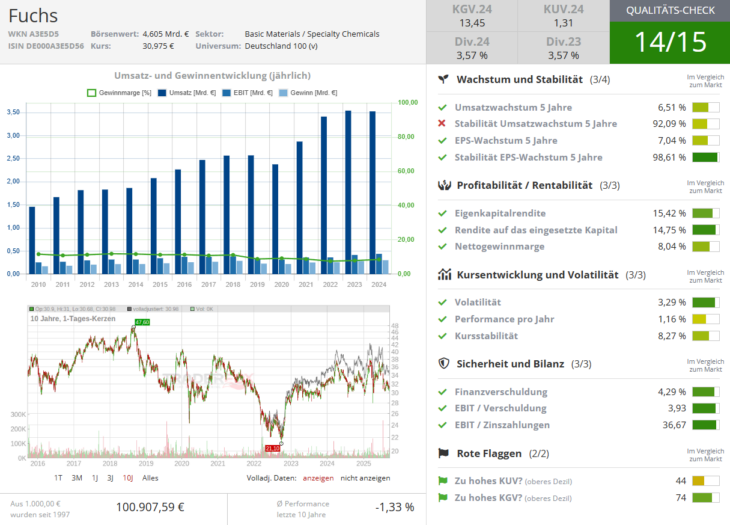Click 'anzeigen' for Volladj. Daten
The height and width of the screenshot is (525, 730).
318,478
